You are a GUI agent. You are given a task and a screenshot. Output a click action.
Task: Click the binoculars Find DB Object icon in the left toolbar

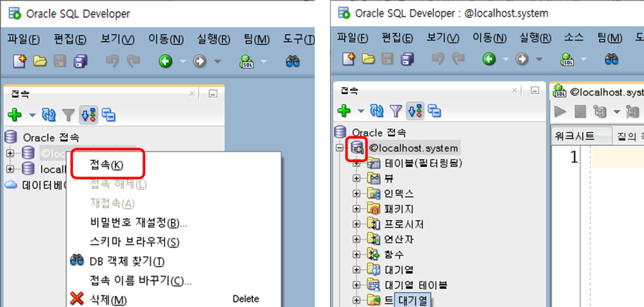tap(293, 61)
